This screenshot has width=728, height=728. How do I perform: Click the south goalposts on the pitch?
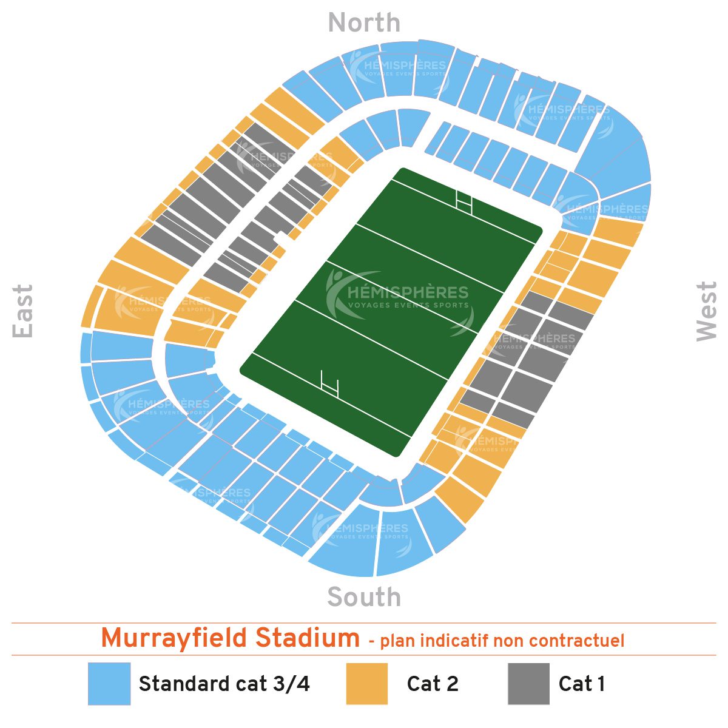coord(329,383)
